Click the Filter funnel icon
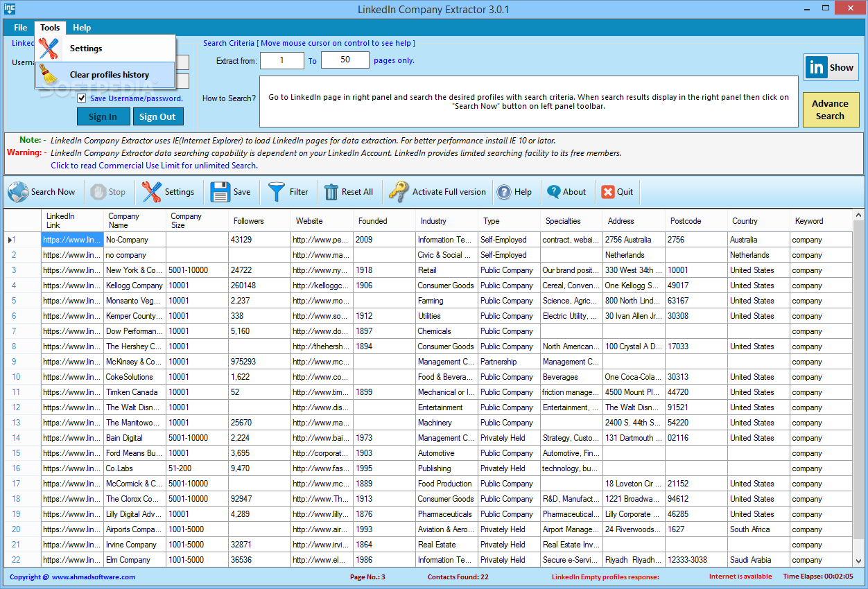This screenshot has width=868, height=589. pos(277,192)
